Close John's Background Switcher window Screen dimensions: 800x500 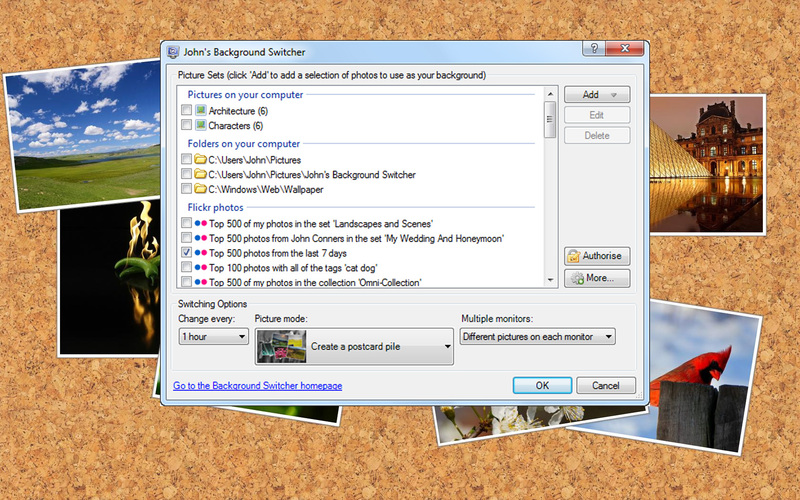click(625, 48)
